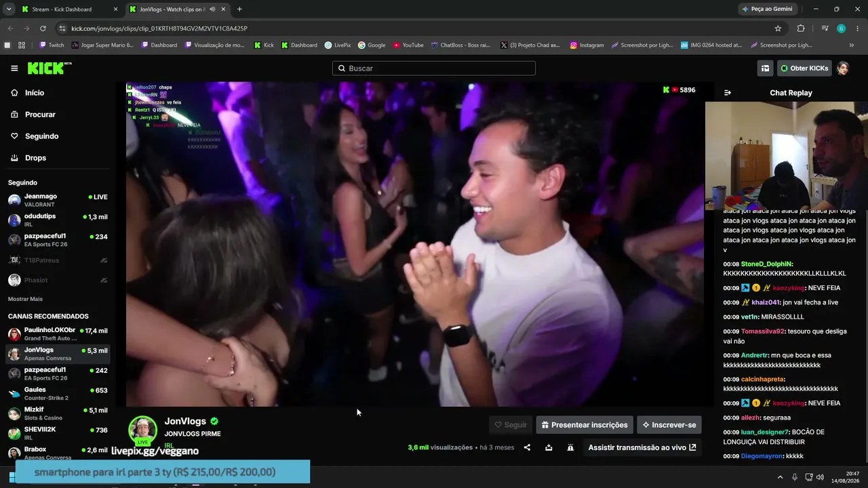Open the Phasiot offline channel
The height and width of the screenshot is (488, 868).
click(x=58, y=280)
